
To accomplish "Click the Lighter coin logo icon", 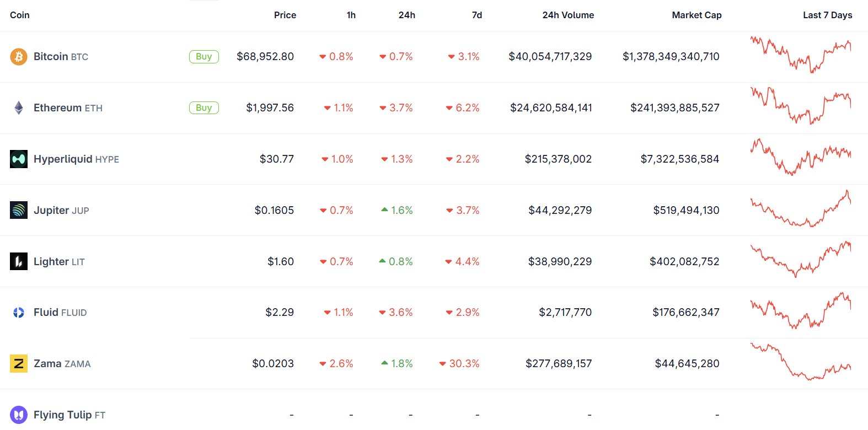I will 19,261.
